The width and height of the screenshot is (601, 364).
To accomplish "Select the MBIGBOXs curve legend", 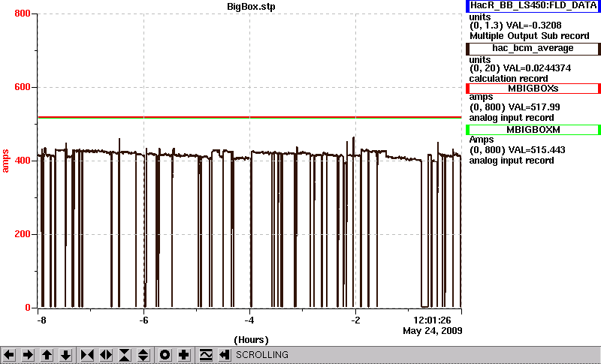I will [x=533, y=89].
